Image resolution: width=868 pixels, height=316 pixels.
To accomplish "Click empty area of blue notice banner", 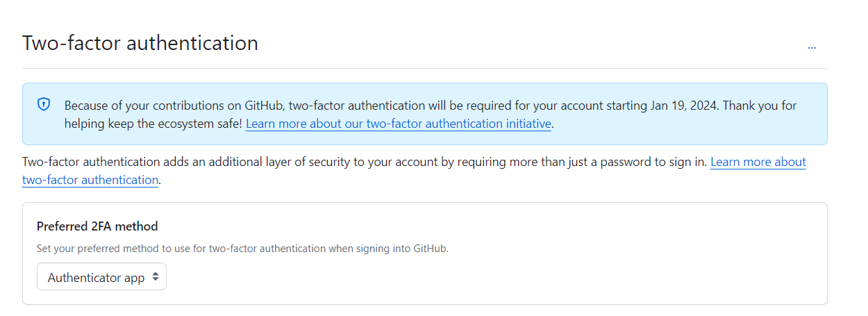I will coord(694,128).
